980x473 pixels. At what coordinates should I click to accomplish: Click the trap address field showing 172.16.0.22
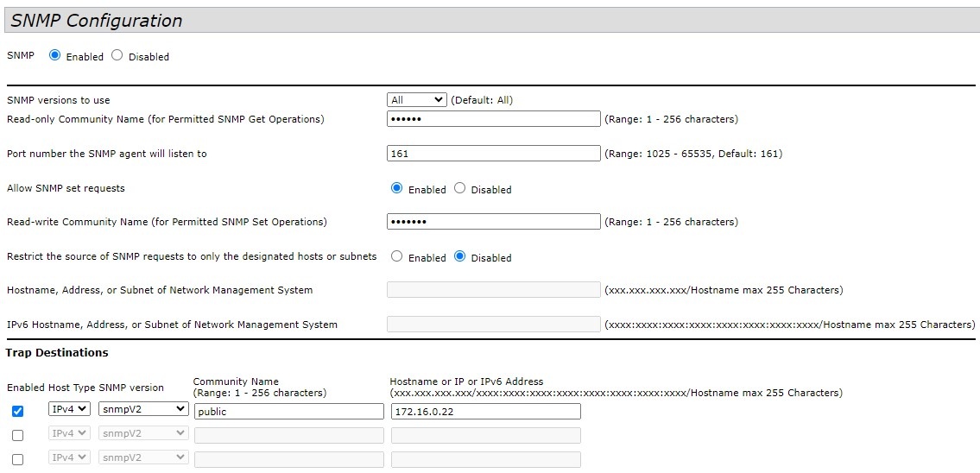[x=485, y=412]
